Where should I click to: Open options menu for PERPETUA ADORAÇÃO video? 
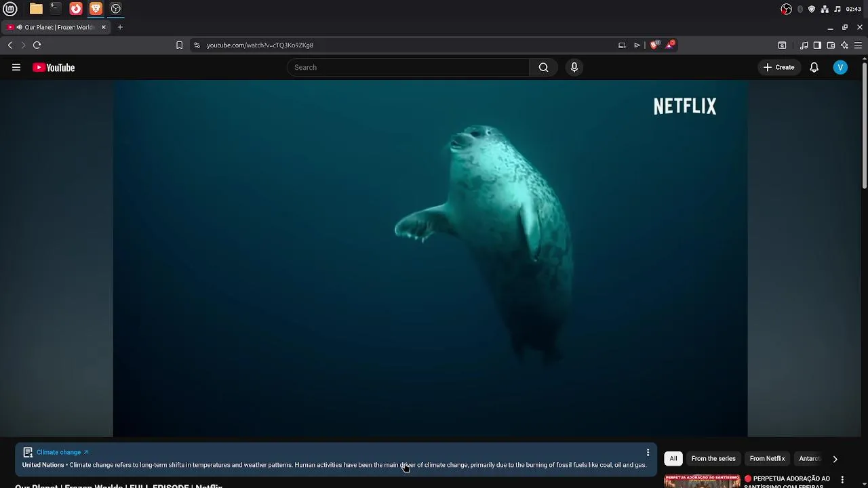click(842, 480)
